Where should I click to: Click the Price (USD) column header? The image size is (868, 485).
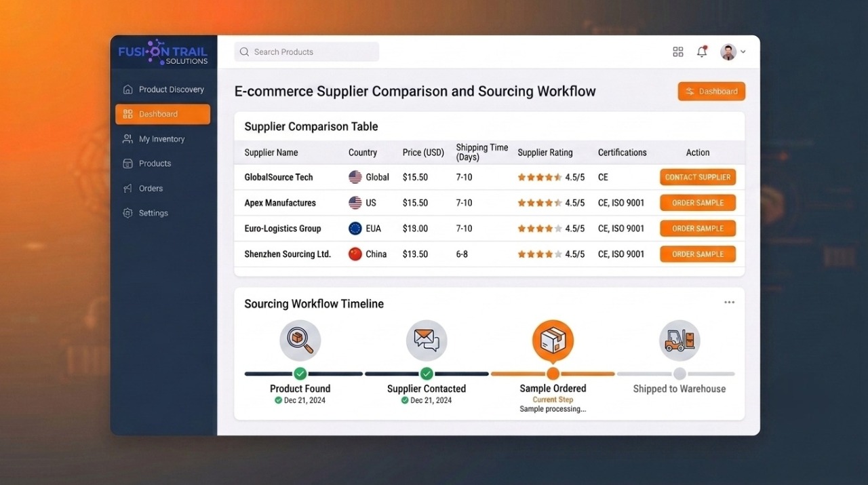tap(423, 153)
